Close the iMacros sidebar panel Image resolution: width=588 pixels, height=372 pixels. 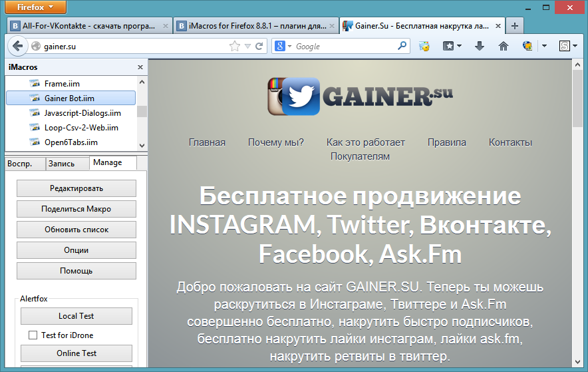pos(140,67)
